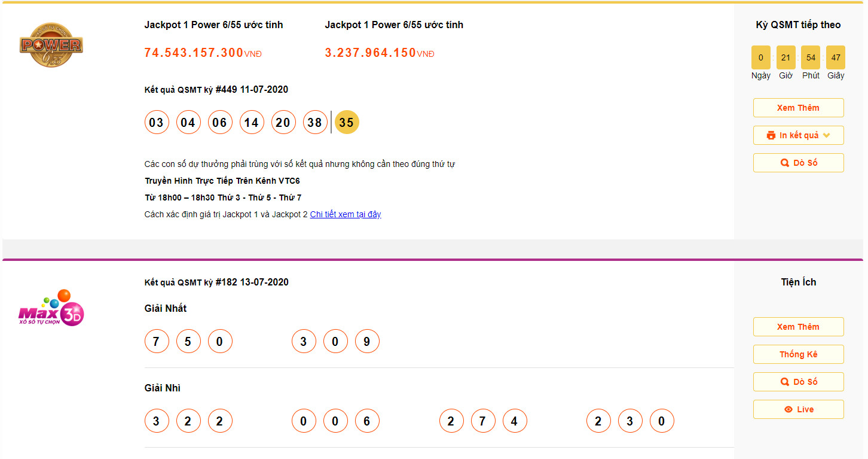Screen dimensions: 868x459
Task: Open Xem Thêm under Tiện Ích
Action: tap(798, 327)
